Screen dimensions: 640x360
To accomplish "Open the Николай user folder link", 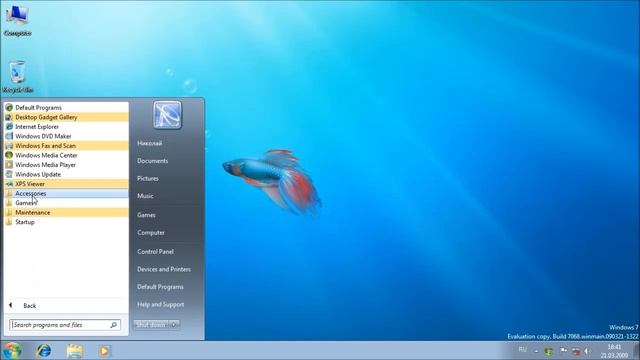I will pos(150,143).
